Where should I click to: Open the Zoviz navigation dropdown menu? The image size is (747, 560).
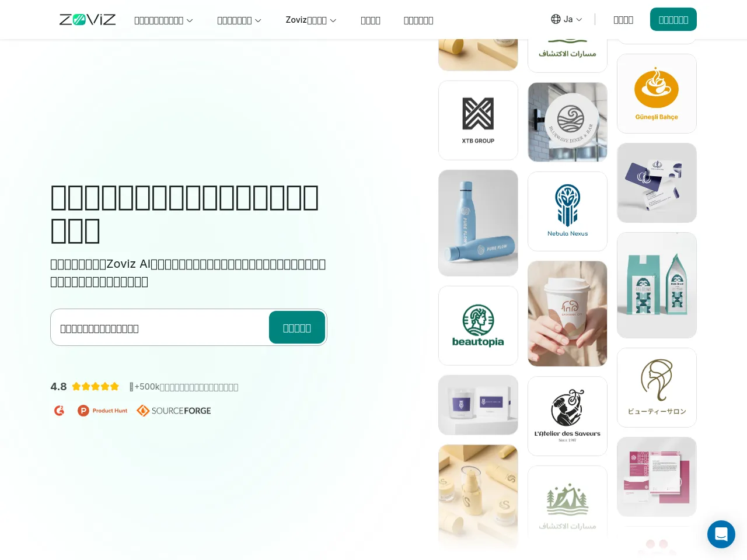(x=311, y=20)
